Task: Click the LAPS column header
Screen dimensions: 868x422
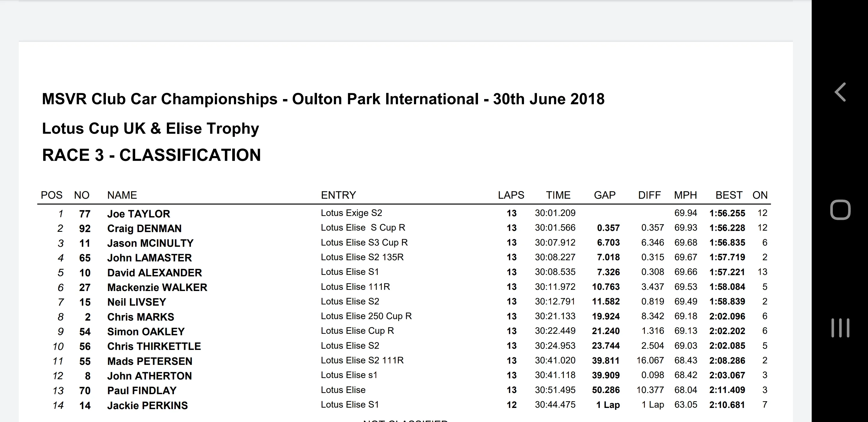Action: (511, 195)
